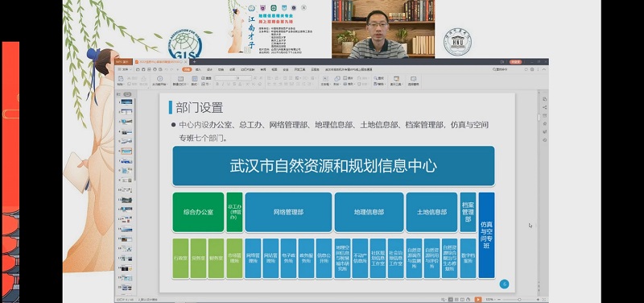644x303 pixels.
Task: Start slideshow with orange play button
Action: pyautogui.click(x=478, y=299)
